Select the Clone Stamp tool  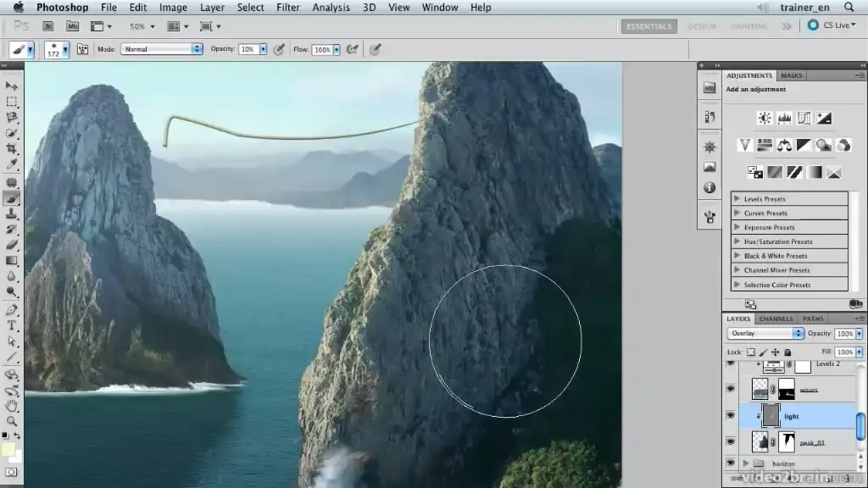pos(12,214)
